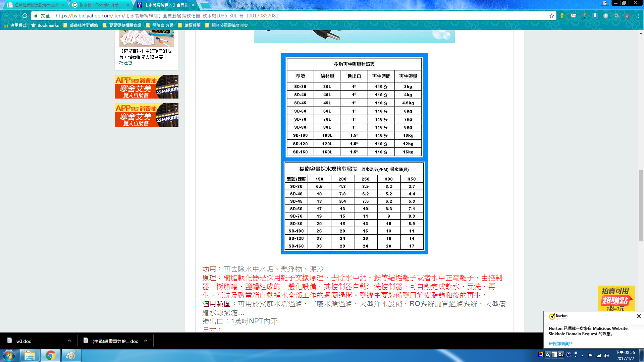Click the volume speaker tray icon
Image resolution: width=644 pixels, height=362 pixels.
pos(606,356)
